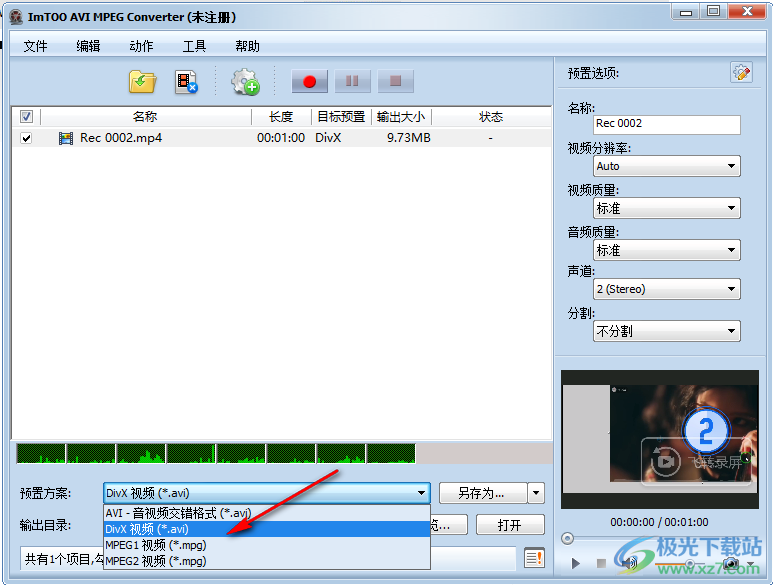This screenshot has height=585, width=773.
Task: Click the DivX target preset cell
Action: 328,138
